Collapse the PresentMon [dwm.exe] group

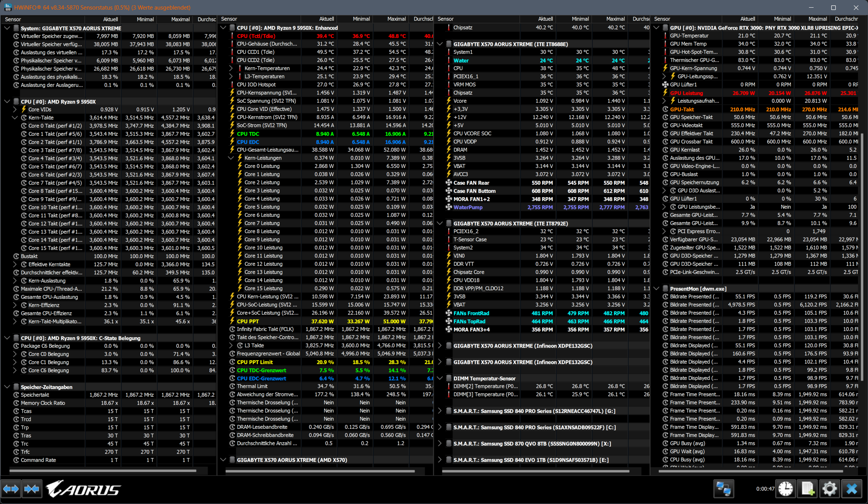(656, 288)
